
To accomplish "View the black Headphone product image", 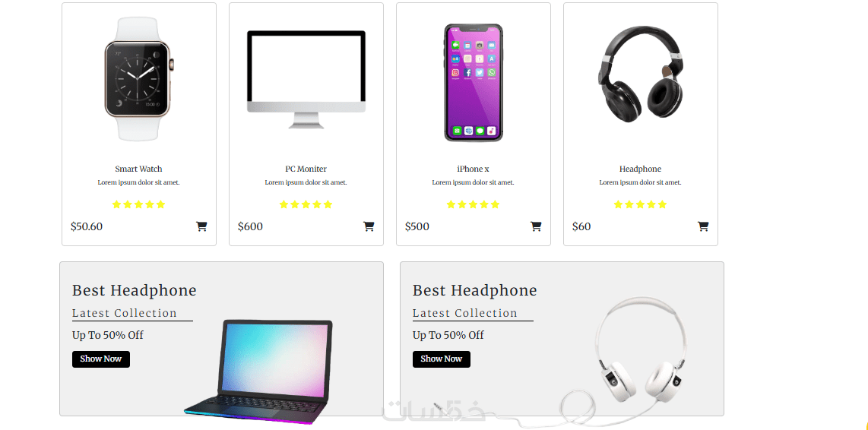I will pos(641,74).
